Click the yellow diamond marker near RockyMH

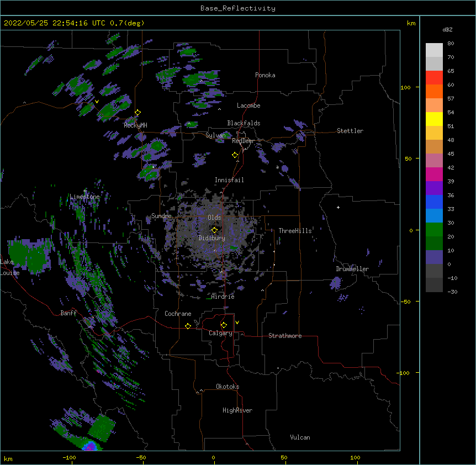[x=138, y=113]
